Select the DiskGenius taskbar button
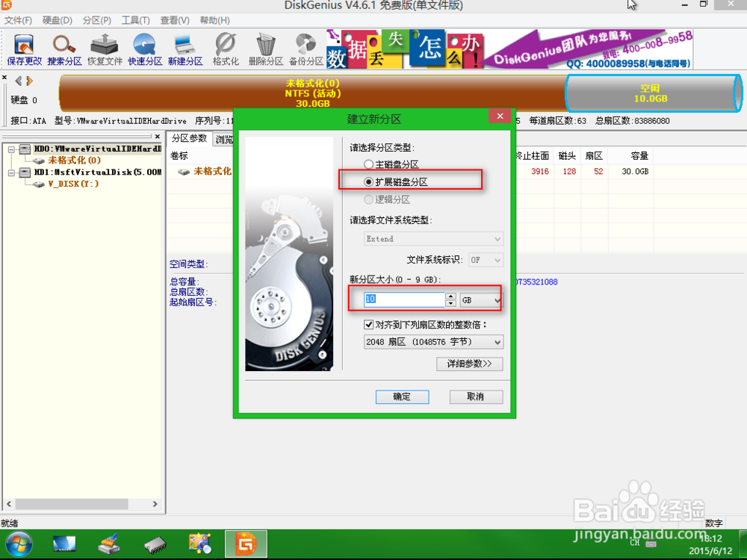This screenshot has height=560, width=747. click(246, 544)
